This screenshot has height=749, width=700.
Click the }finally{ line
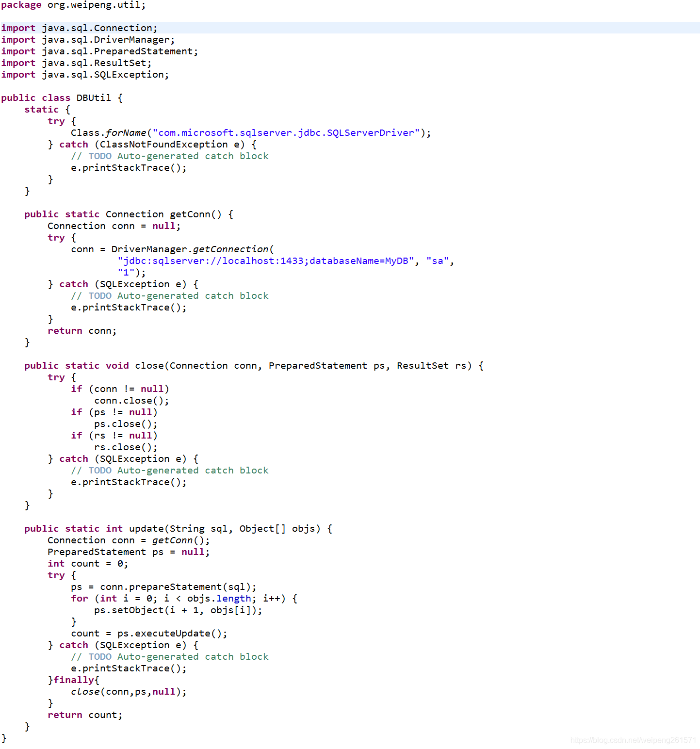point(73,680)
